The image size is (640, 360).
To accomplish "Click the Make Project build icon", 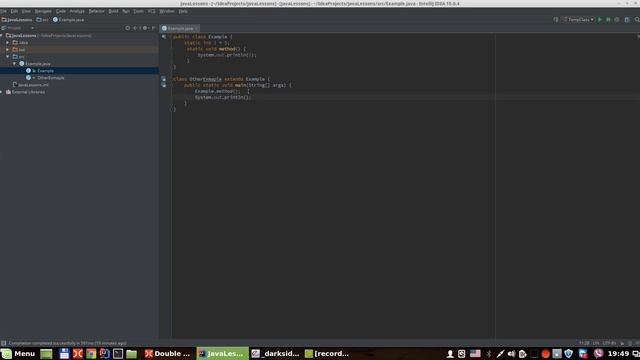I will click(556, 20).
